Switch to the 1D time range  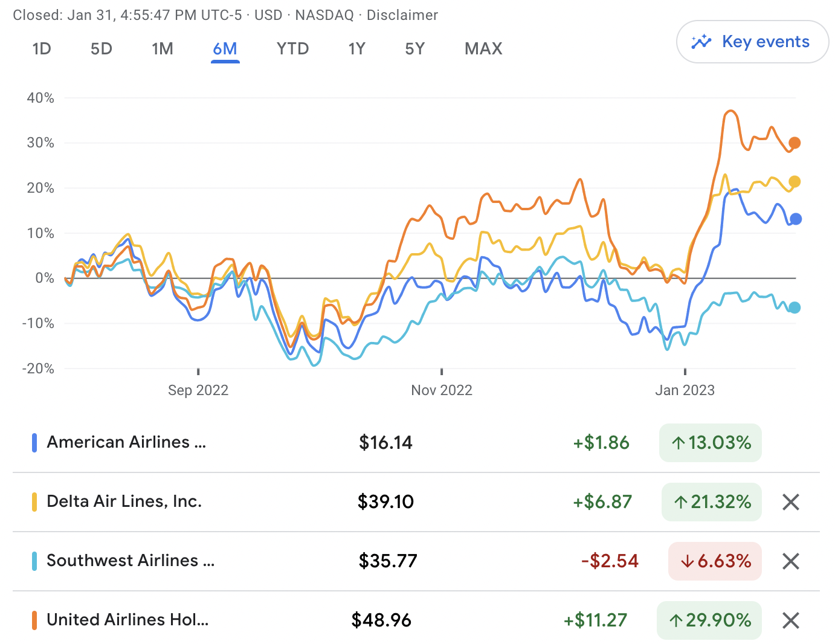pos(42,49)
